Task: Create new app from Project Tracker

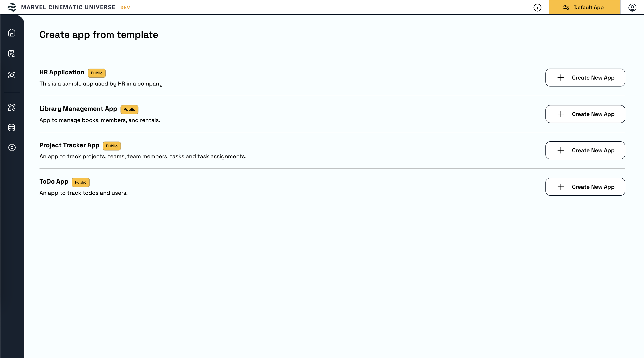Action: (585, 150)
